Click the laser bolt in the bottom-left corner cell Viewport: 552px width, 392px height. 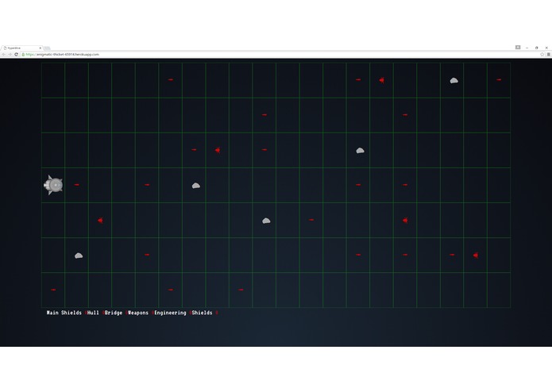pos(53,290)
